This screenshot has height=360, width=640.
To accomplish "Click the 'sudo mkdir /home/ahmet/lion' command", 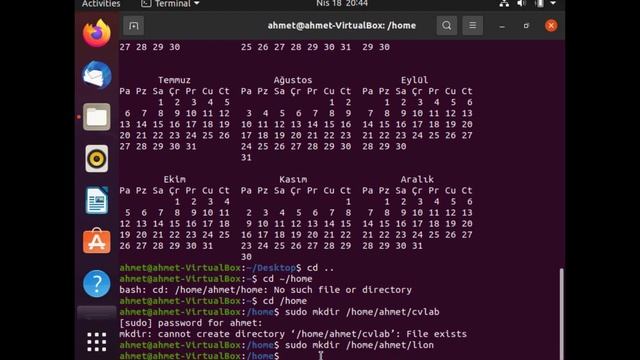I will 359,345.
